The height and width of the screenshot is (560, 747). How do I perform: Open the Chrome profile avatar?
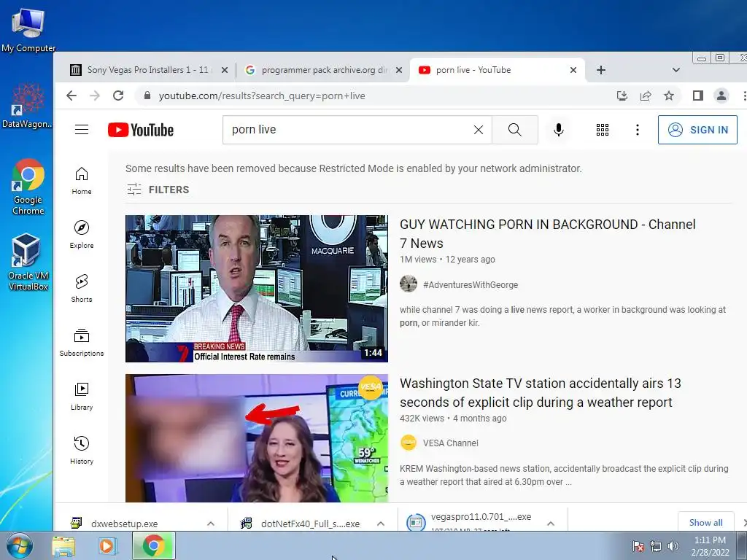pos(721,96)
